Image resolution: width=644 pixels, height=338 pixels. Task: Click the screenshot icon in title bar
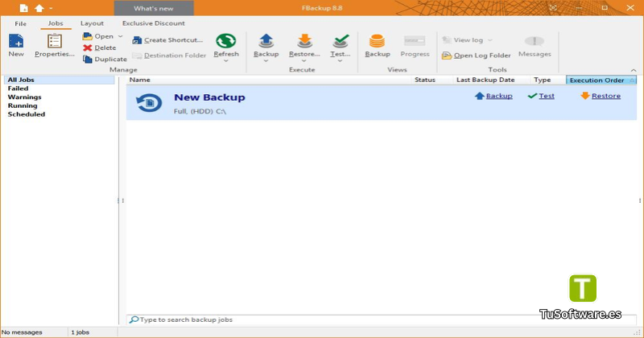553,8
